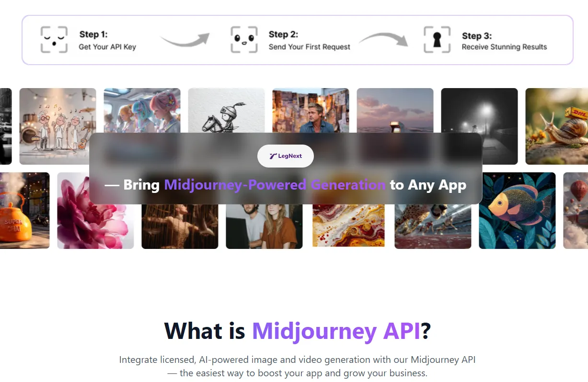
Task: Open the colorful fish illustration image
Action: (517, 211)
